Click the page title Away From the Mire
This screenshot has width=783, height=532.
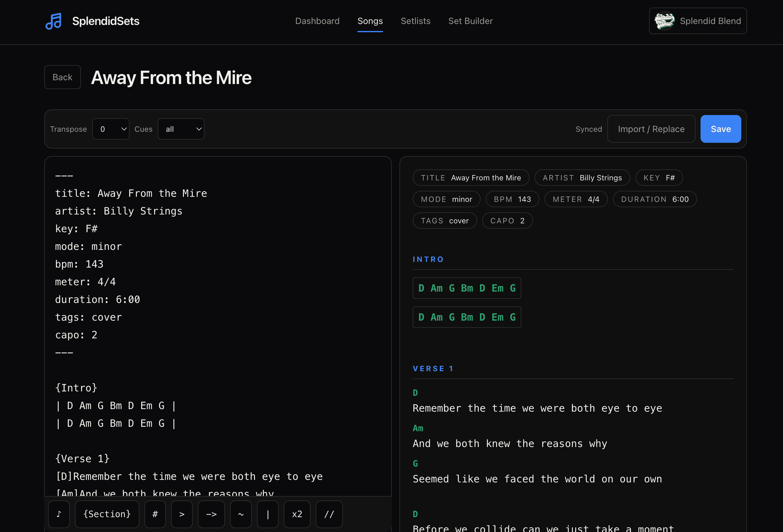click(171, 77)
